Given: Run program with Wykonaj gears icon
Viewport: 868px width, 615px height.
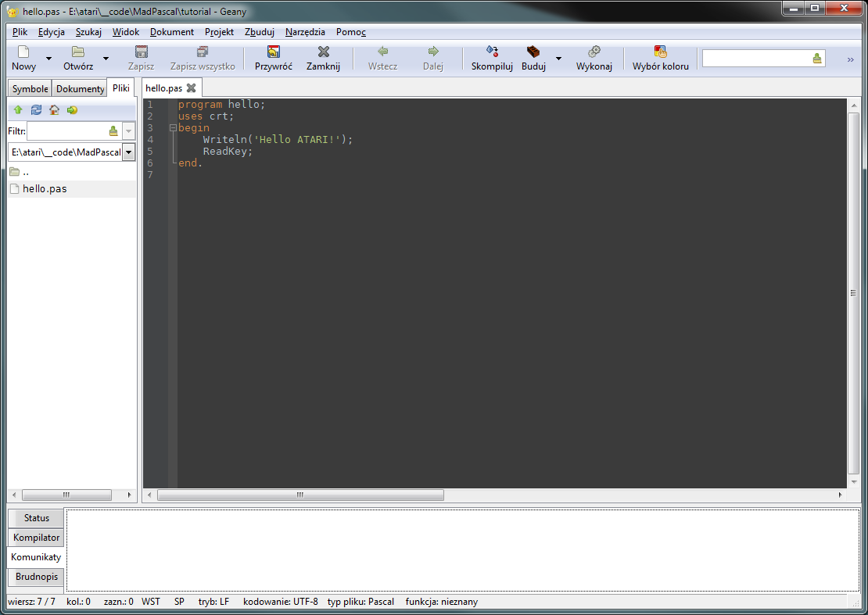Looking at the screenshot, I should click(594, 52).
